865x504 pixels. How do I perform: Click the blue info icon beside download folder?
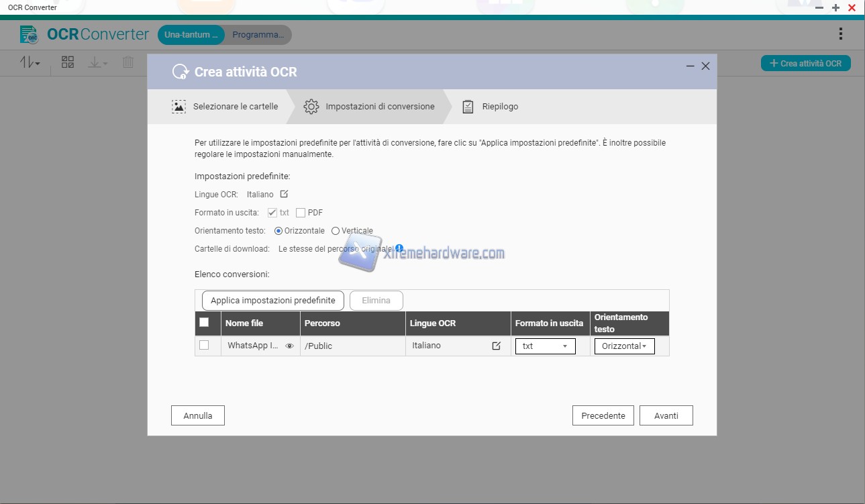[x=399, y=248]
